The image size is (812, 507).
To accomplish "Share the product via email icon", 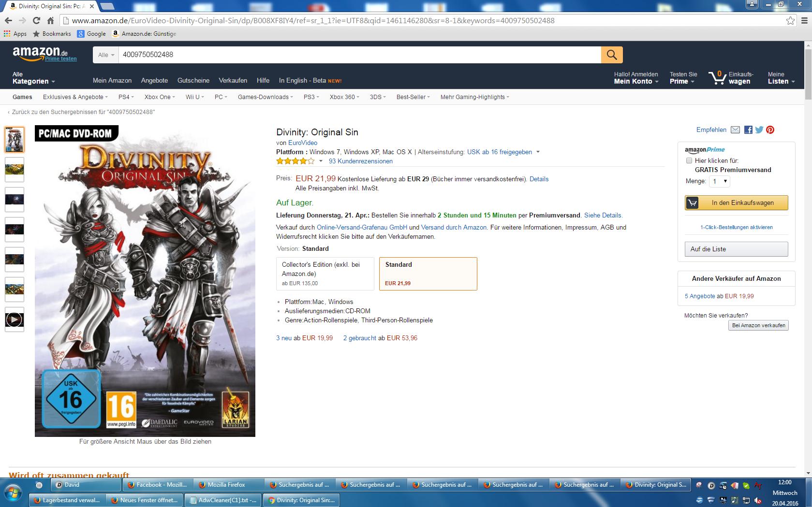I will pyautogui.click(x=735, y=130).
